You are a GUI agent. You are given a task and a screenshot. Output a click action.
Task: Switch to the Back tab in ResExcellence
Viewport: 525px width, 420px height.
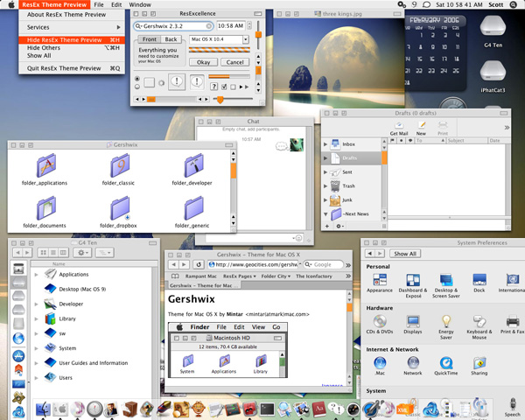(171, 39)
